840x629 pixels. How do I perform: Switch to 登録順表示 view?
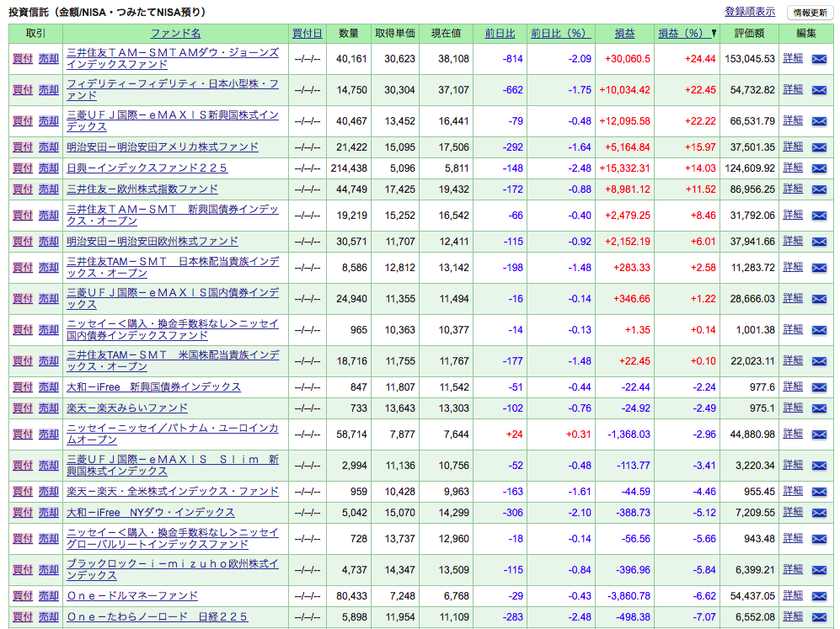[x=750, y=12]
